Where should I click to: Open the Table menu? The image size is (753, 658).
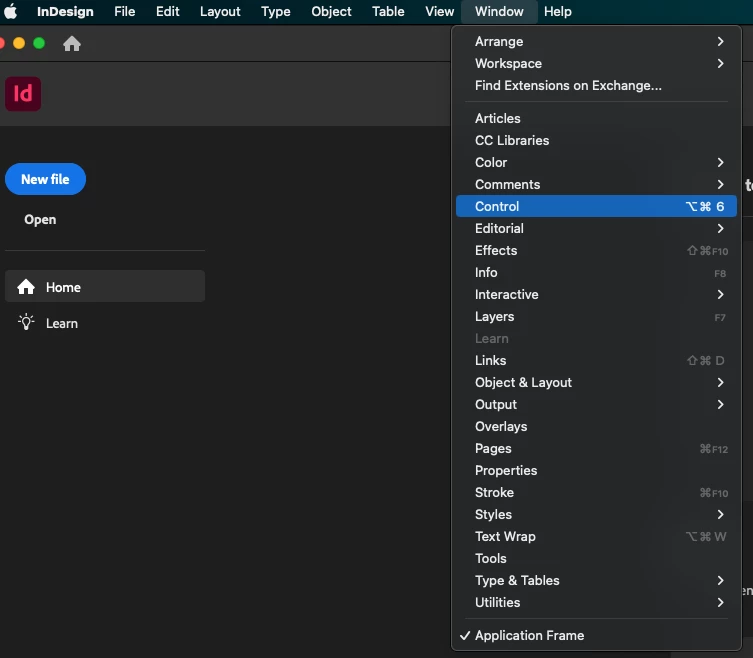[388, 12]
